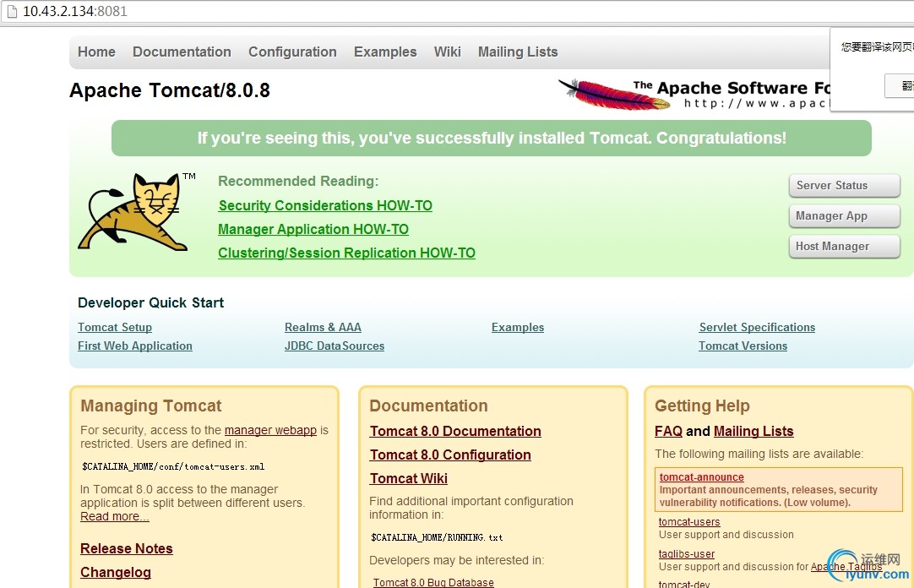Click the translate popup button

coord(900,85)
